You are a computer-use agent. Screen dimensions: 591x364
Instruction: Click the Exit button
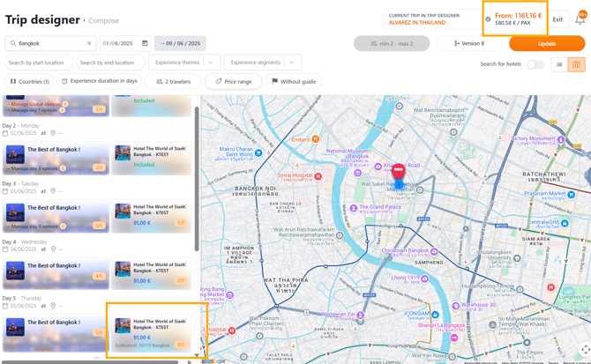(x=557, y=19)
